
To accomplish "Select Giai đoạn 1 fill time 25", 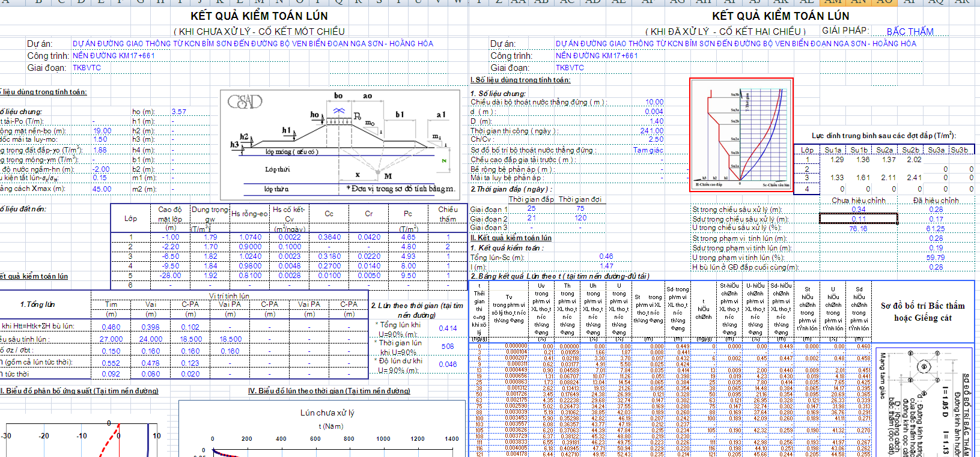I will [x=532, y=209].
